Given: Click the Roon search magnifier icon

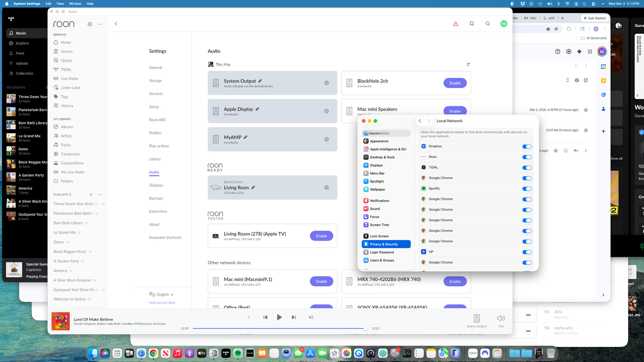Looking at the screenshot, I should click(x=488, y=24).
